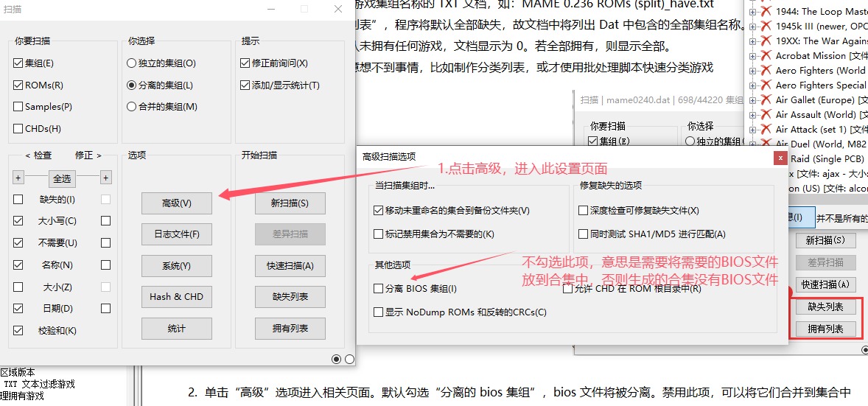Enable the Samples(P) checkbox
The image size is (868, 406).
(x=18, y=106)
